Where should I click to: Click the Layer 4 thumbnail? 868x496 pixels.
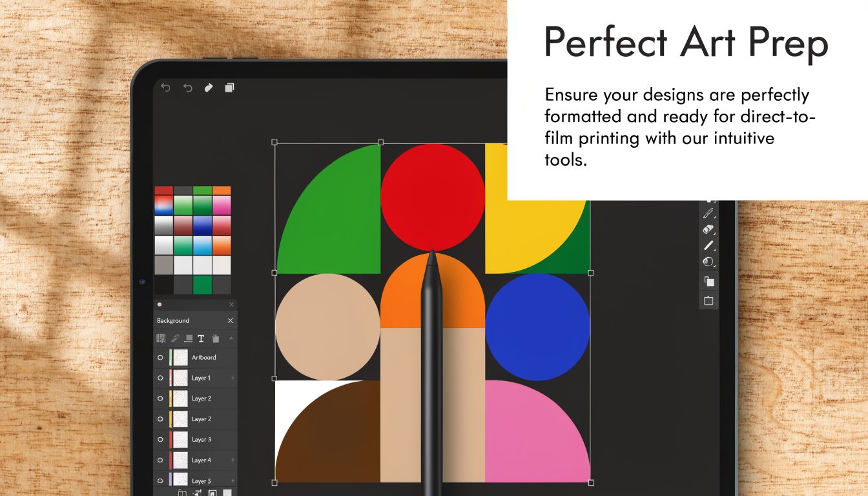180,460
